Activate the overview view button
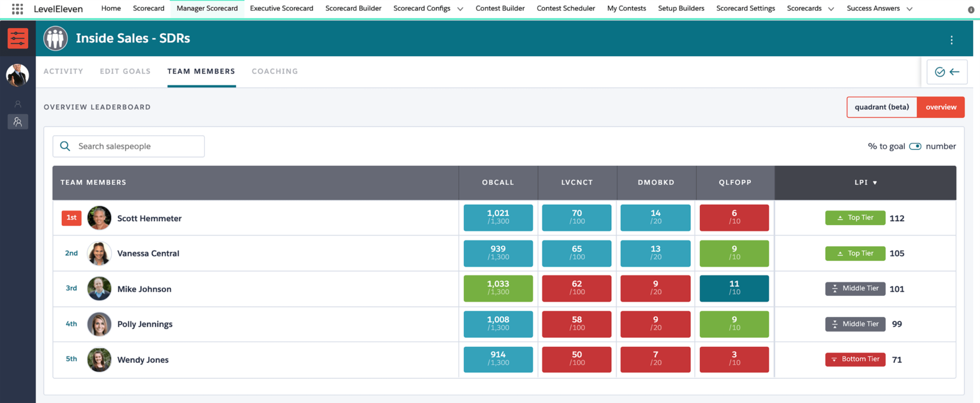Viewport: 980px width, 403px height. [x=941, y=107]
